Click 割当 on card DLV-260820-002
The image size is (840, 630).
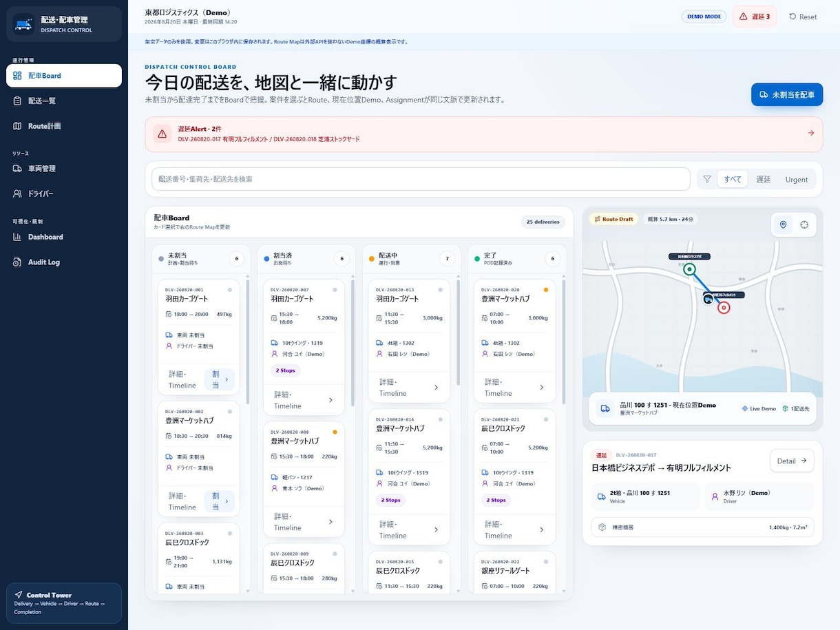click(219, 501)
